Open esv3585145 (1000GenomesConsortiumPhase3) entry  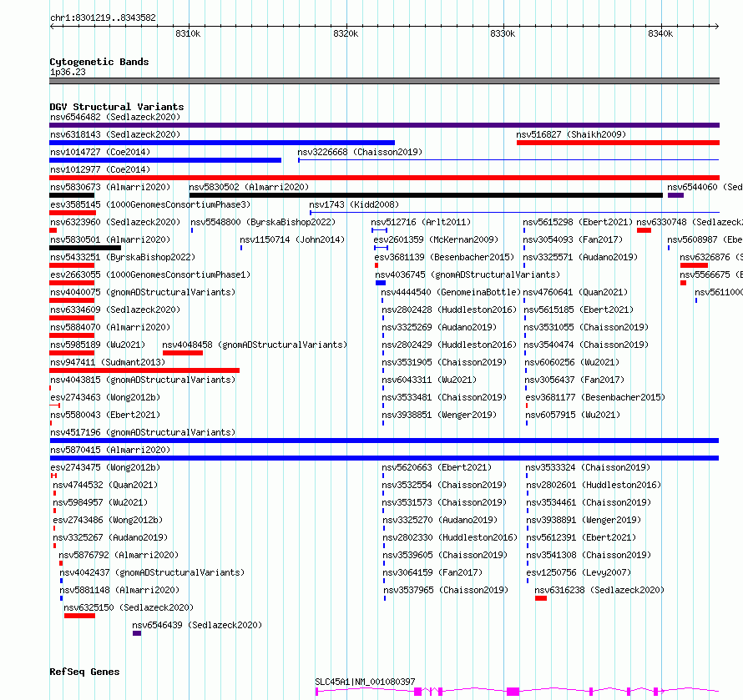point(150,204)
